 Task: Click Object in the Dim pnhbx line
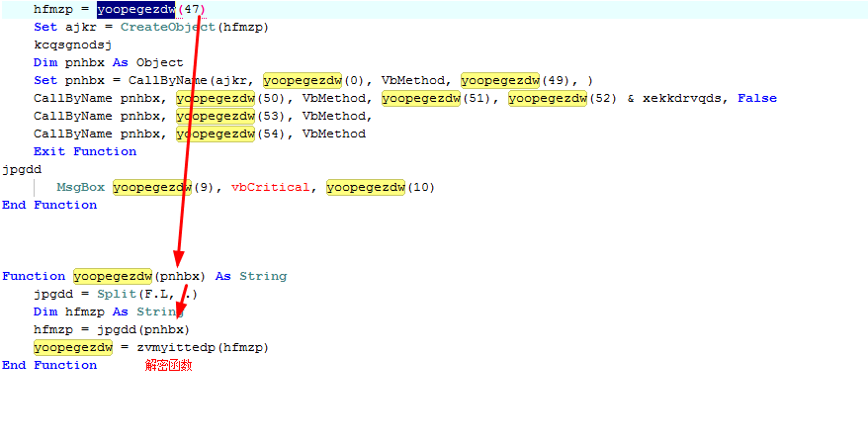[x=159, y=62]
